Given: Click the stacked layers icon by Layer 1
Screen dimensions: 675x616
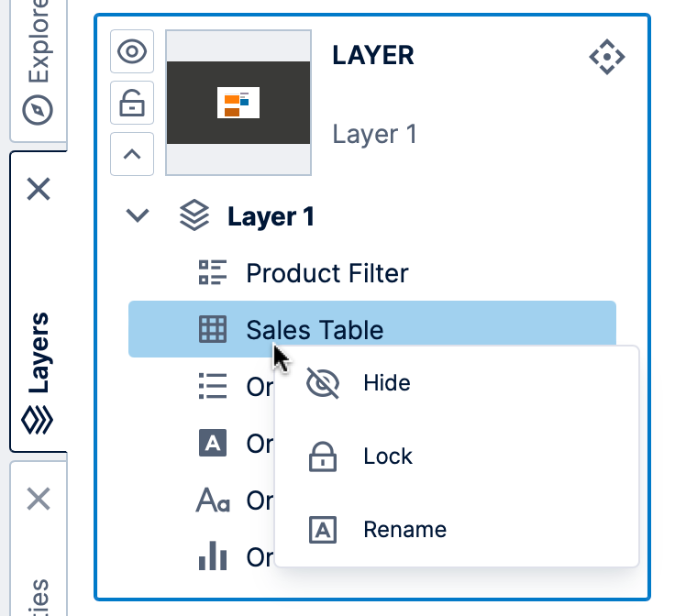Looking at the screenshot, I should coord(194,216).
